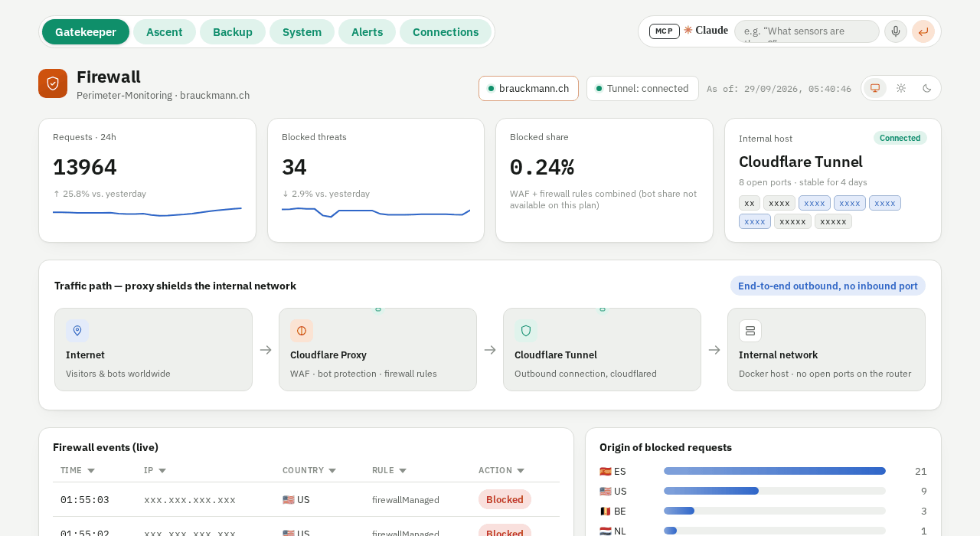Click the Requests 24h value 13964
980x536 pixels.
(85, 167)
